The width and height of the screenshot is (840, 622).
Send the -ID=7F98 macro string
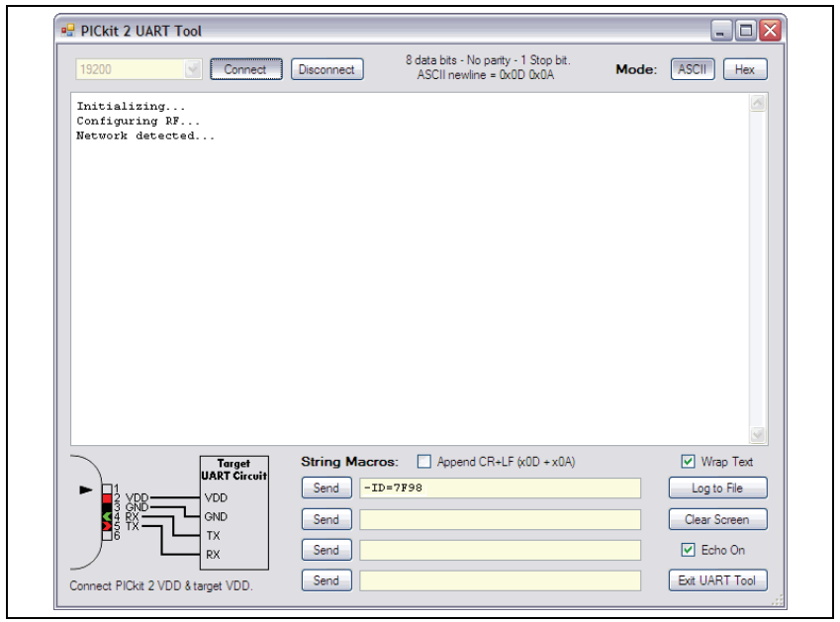[327, 488]
